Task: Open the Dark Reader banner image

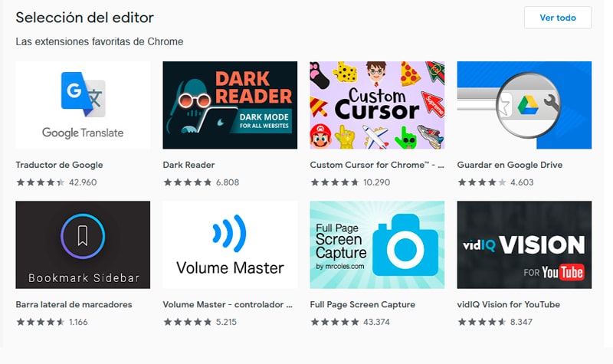Action: (x=230, y=105)
